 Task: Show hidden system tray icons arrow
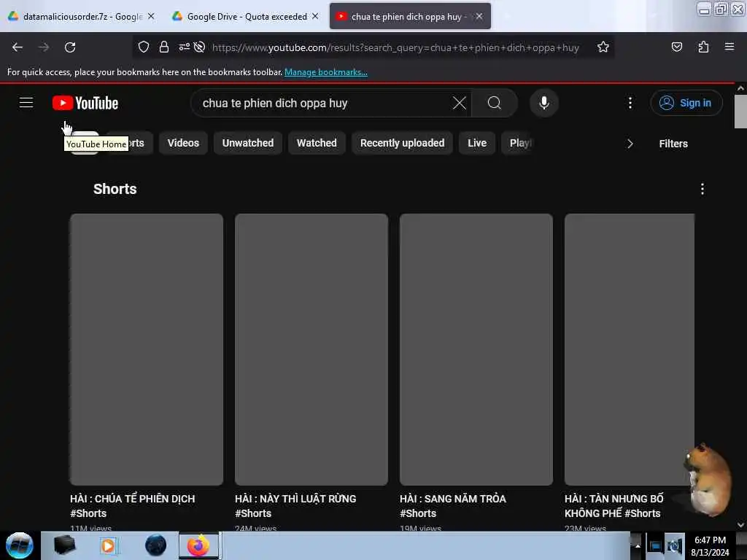pos(637,545)
